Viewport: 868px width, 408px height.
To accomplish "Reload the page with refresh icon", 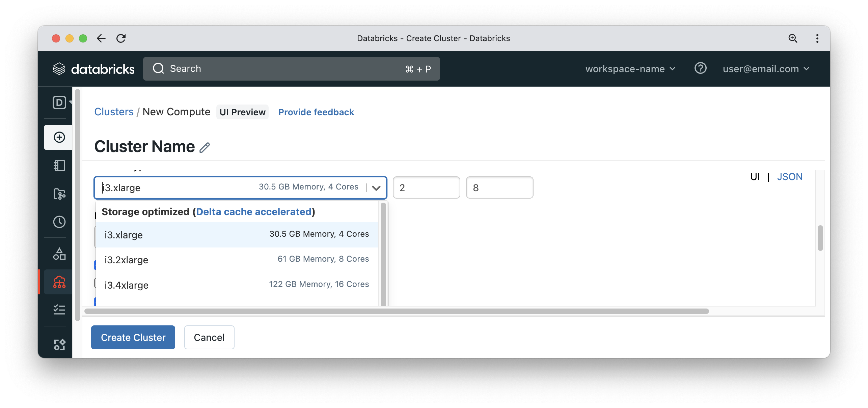I will pyautogui.click(x=121, y=38).
